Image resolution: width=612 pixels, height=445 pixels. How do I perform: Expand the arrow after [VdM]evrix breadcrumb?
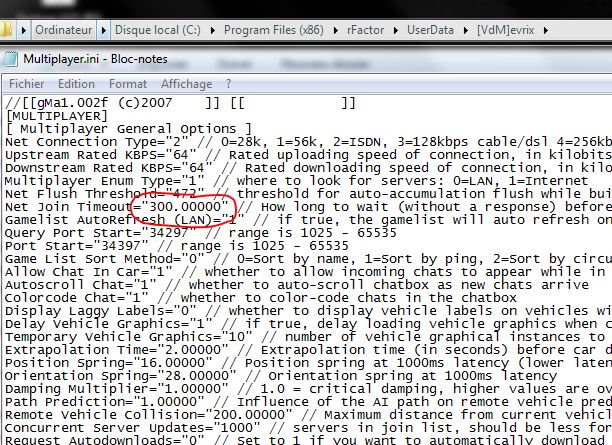tap(546, 30)
